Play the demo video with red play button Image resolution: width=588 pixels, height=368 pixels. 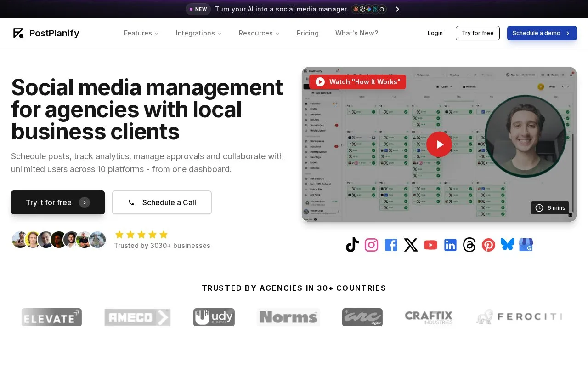coord(439,144)
